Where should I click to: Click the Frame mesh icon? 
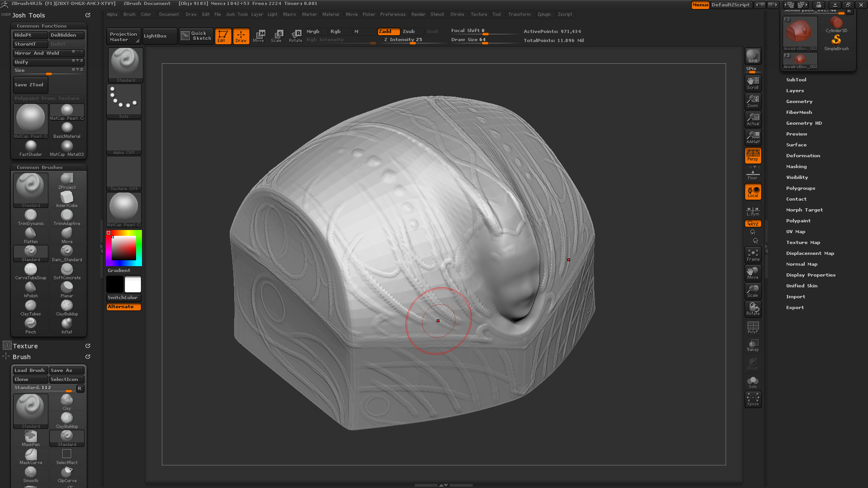(x=753, y=255)
